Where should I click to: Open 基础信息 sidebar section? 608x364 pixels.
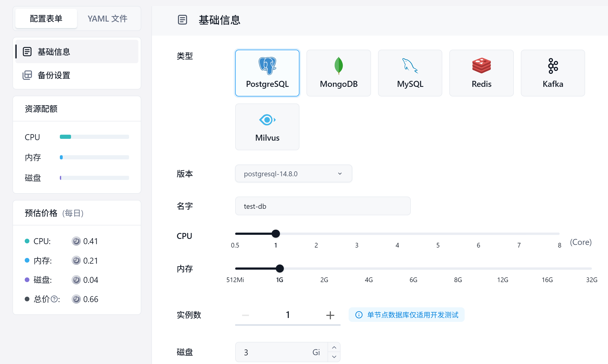pos(77,51)
